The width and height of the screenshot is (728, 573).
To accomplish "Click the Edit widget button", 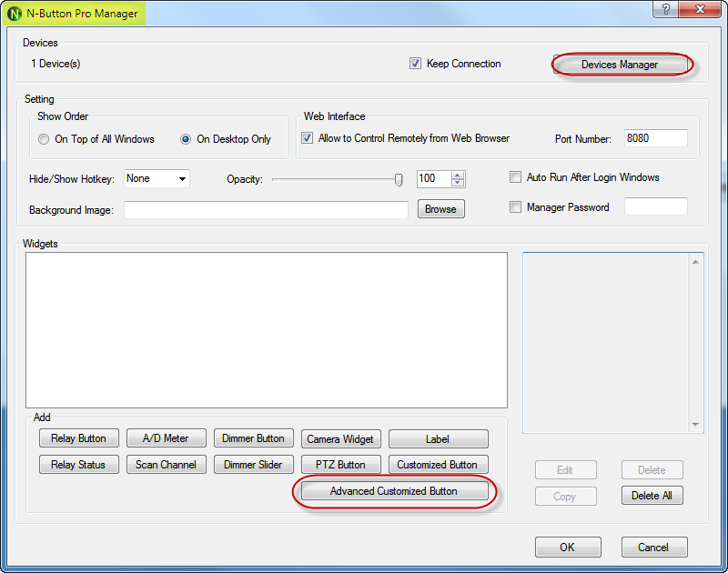I will coord(565,470).
